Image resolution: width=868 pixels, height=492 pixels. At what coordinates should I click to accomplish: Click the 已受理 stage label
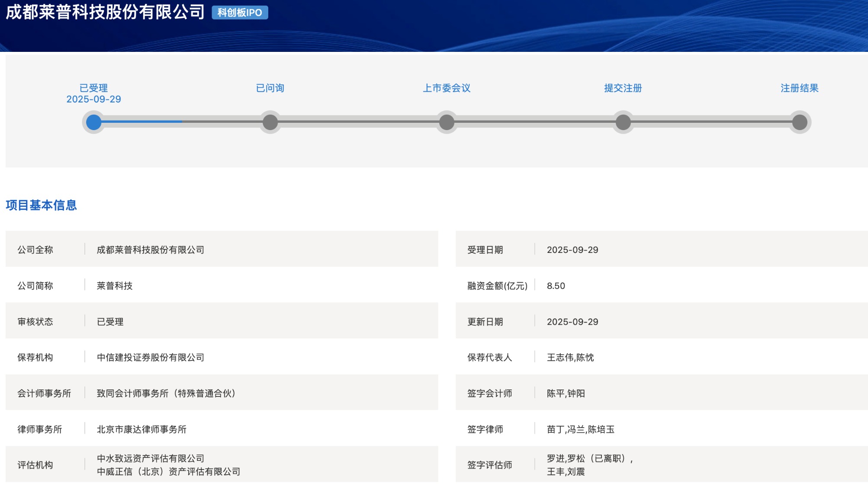point(93,88)
